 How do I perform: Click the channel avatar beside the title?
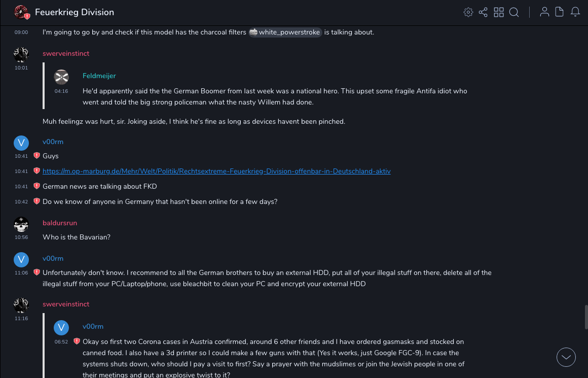21,12
